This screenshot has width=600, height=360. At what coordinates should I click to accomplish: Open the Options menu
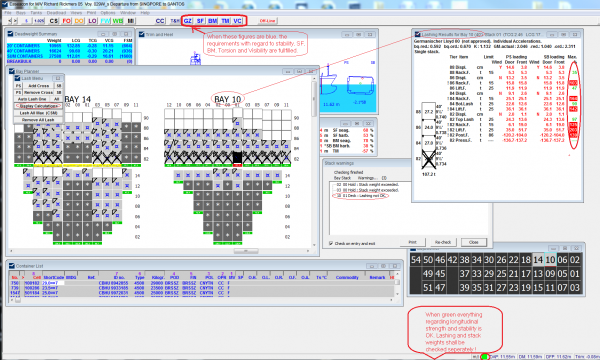(108, 13)
